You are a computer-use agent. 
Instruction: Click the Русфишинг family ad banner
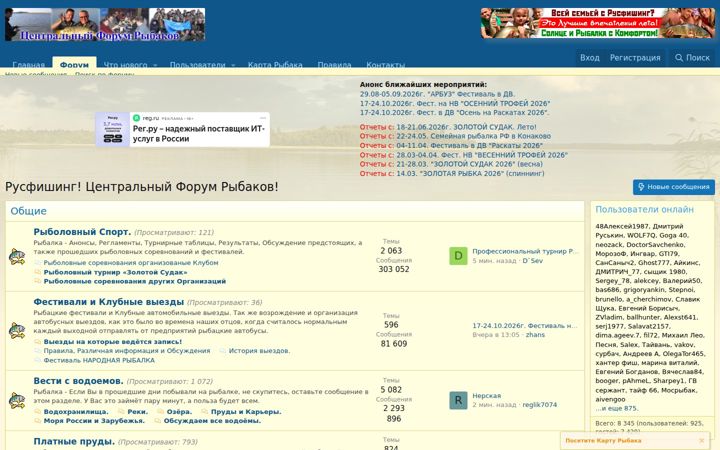[x=597, y=23]
